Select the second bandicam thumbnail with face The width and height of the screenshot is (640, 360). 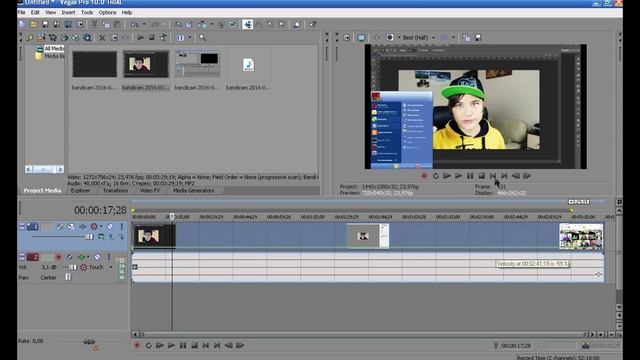point(146,64)
